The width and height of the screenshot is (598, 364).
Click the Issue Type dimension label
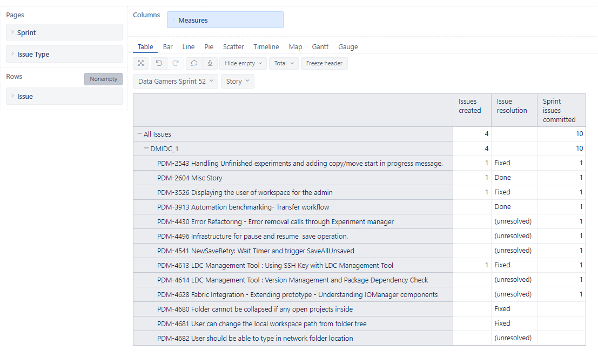[33, 55]
